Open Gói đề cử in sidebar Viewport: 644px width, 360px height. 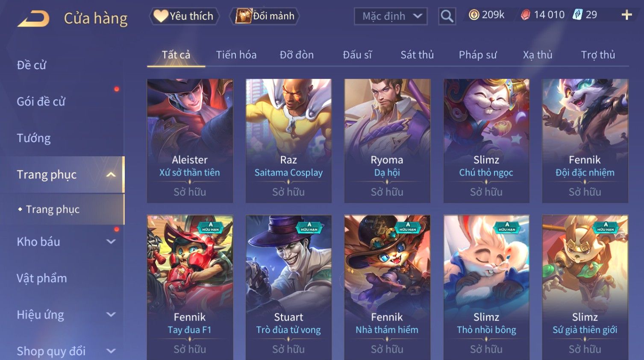point(41,102)
